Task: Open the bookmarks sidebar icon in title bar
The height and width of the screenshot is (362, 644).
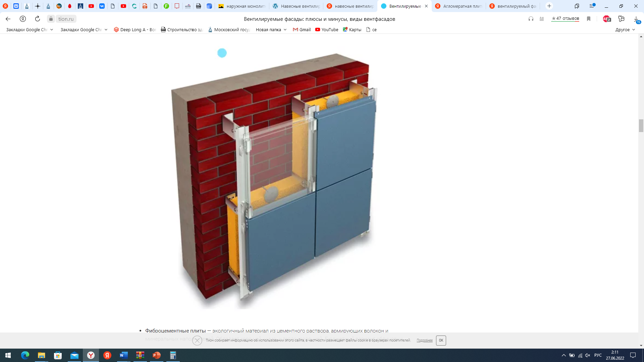Action: [577, 6]
